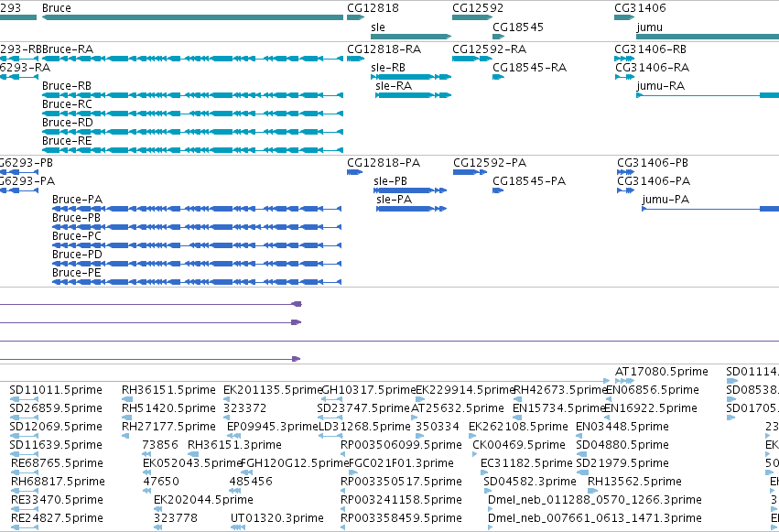Select the jumu-RA transcript label

(x=661, y=86)
